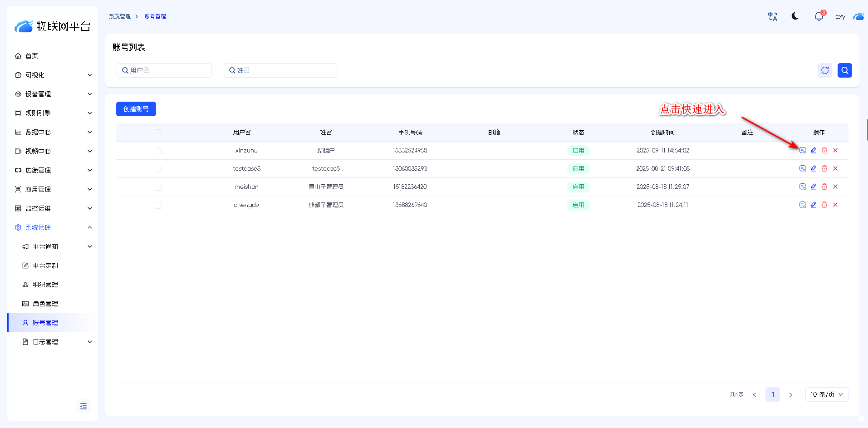This screenshot has height=428, width=868.
Task: Click trash delete icon for meishan row
Action: pos(824,187)
